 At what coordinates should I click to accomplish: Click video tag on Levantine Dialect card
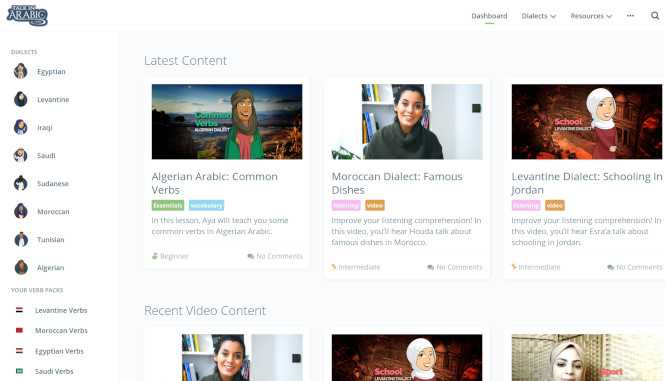click(x=555, y=205)
